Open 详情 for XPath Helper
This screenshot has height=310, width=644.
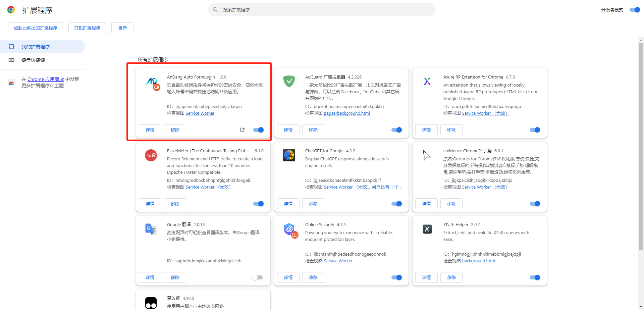426,277
